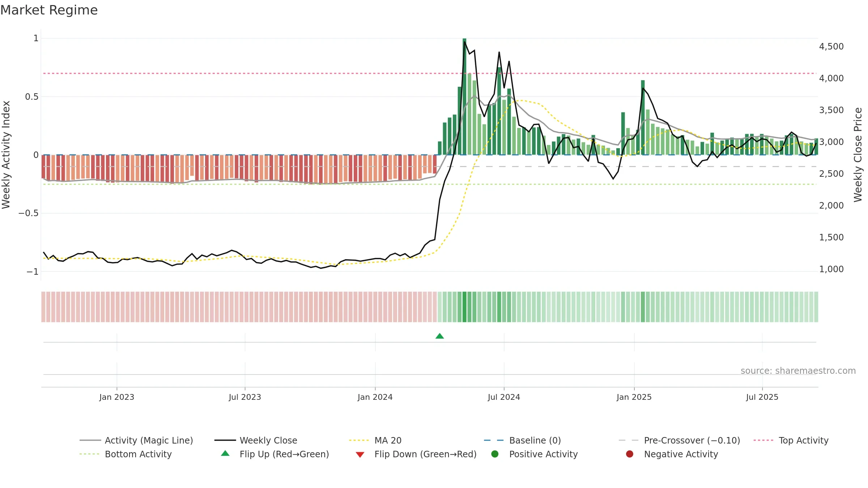Image resolution: width=868 pixels, height=488 pixels.
Task: Click the darkest green cell in the regime strip
Action: [x=464, y=307]
